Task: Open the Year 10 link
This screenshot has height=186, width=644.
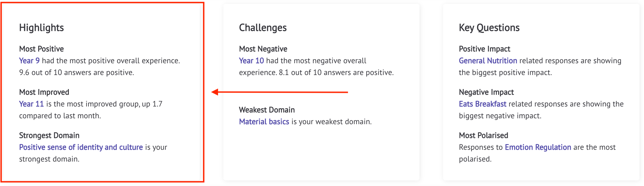Action: pos(251,61)
